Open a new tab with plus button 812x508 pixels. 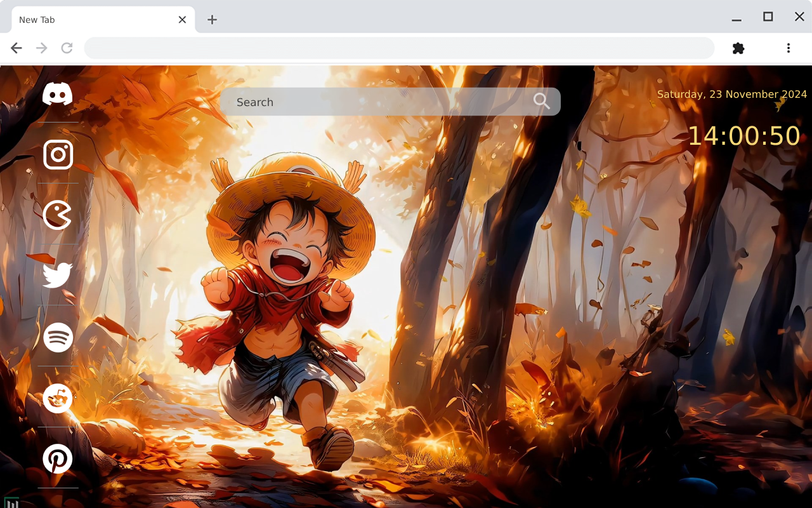point(212,20)
